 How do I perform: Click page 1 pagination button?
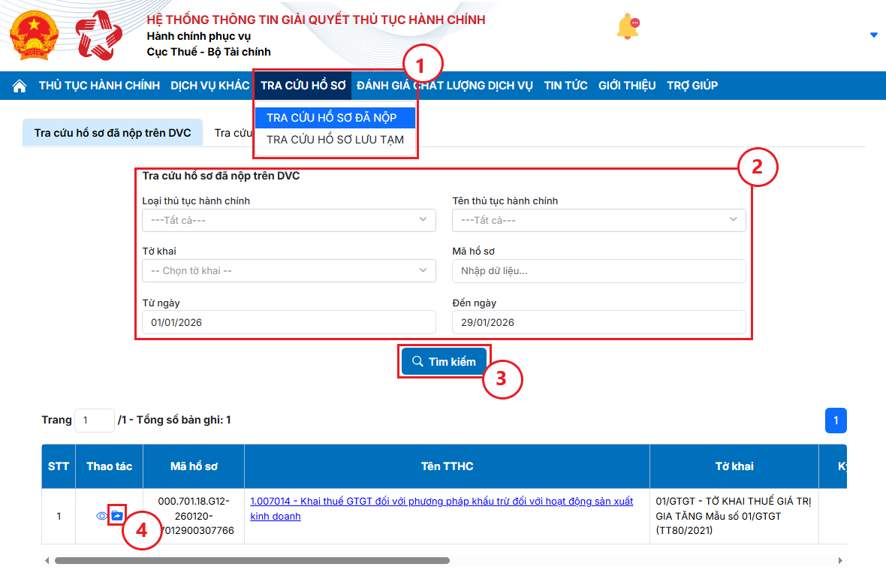[x=836, y=421]
